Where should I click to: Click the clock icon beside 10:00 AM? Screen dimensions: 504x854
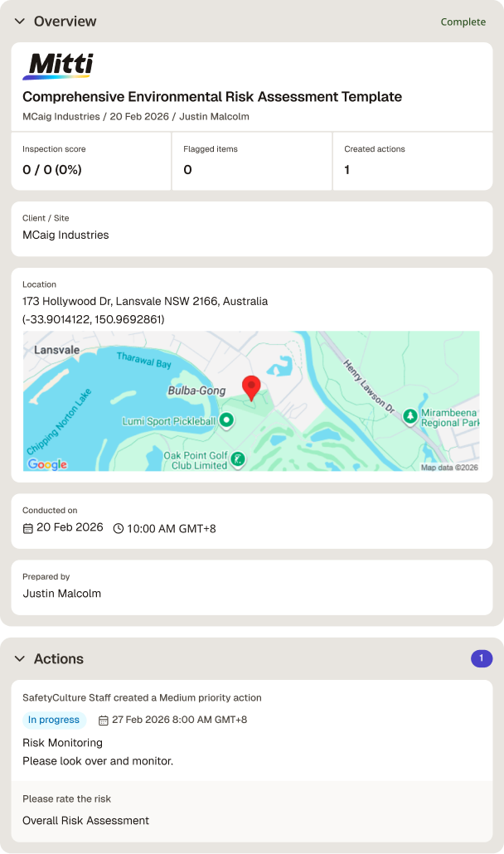coord(118,528)
